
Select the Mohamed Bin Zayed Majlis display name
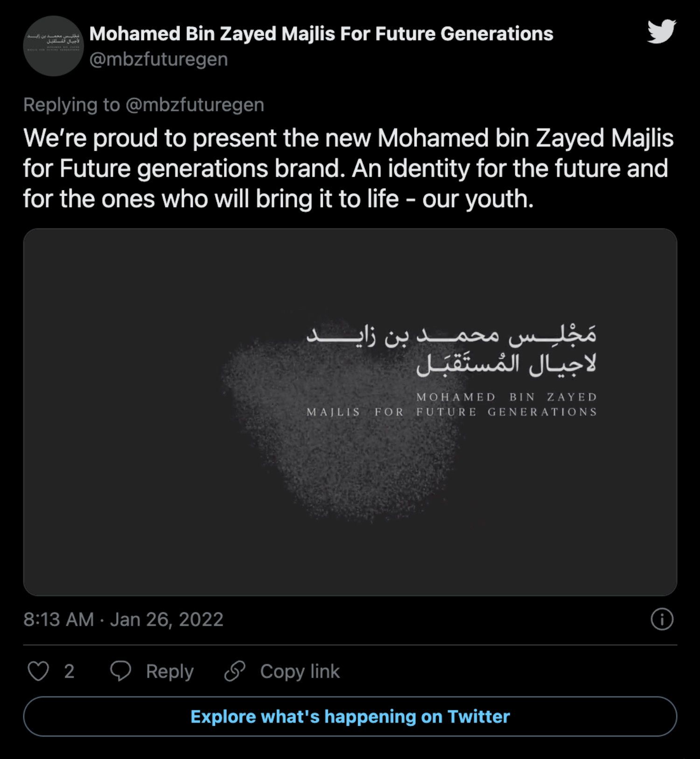pyautogui.click(x=321, y=34)
